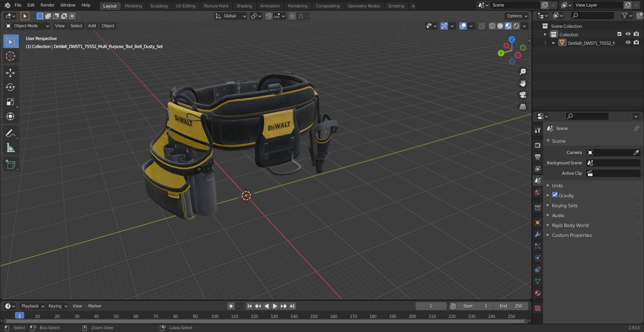Click the pan view hand icon

(522, 83)
